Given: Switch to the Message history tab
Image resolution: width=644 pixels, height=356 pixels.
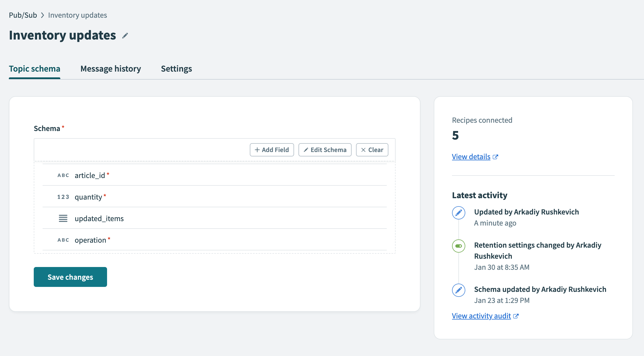Looking at the screenshot, I should click(x=111, y=69).
